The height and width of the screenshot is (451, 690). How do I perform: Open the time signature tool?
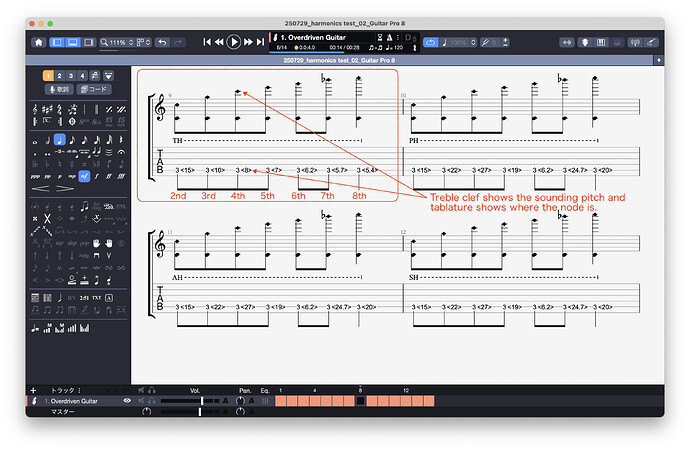click(59, 109)
